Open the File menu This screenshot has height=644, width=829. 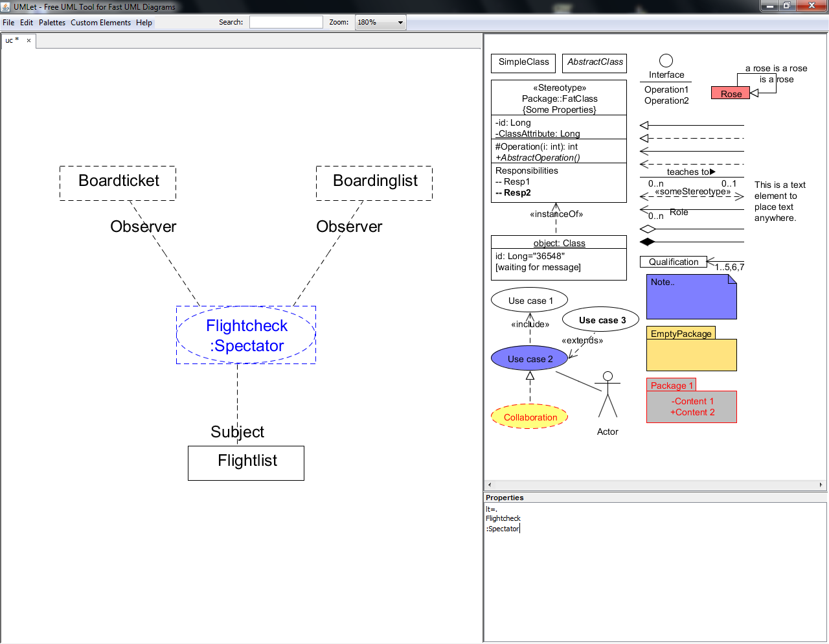8,23
